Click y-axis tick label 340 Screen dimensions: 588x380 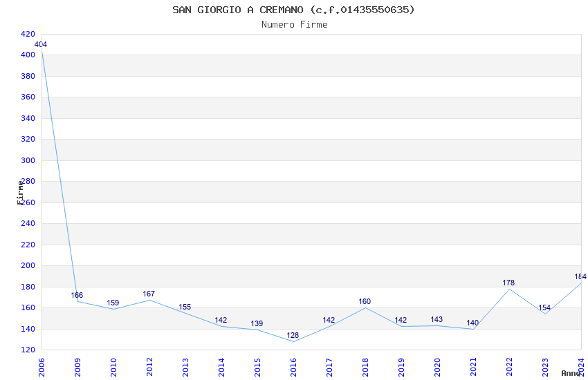[28, 118]
